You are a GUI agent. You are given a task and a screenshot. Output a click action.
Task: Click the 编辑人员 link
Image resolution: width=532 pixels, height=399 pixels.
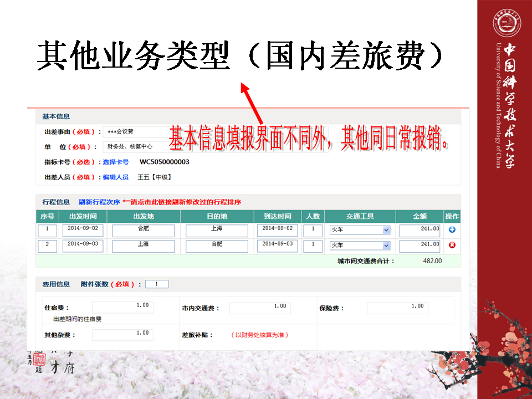click(116, 177)
